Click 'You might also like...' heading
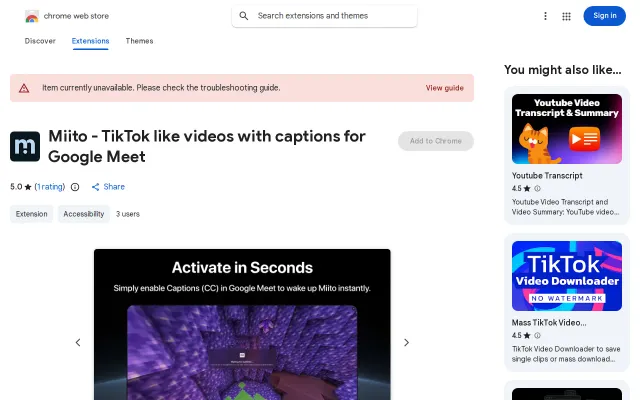This screenshot has width=640, height=400. pyautogui.click(x=562, y=70)
